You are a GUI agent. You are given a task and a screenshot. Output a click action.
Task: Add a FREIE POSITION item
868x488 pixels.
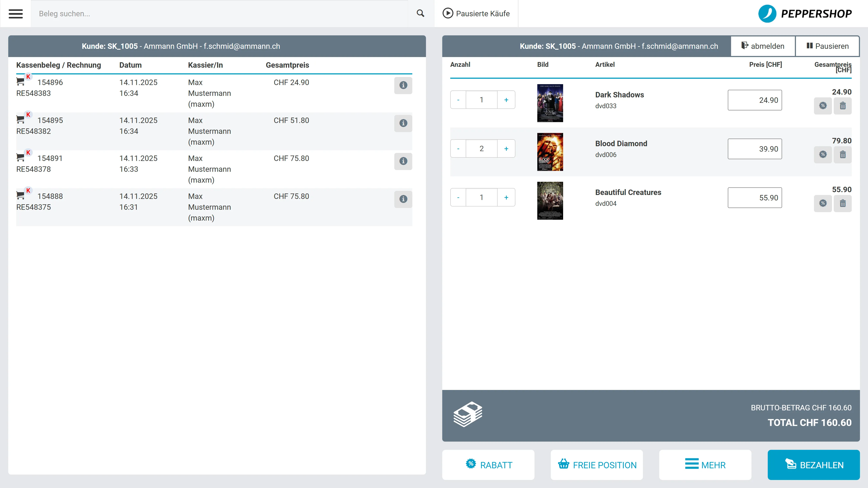click(x=597, y=465)
